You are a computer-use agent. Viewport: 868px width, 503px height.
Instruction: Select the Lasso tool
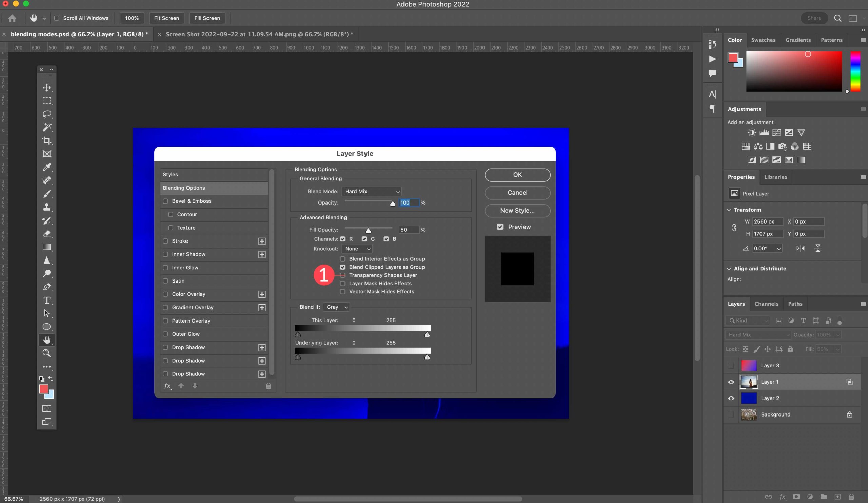click(47, 114)
